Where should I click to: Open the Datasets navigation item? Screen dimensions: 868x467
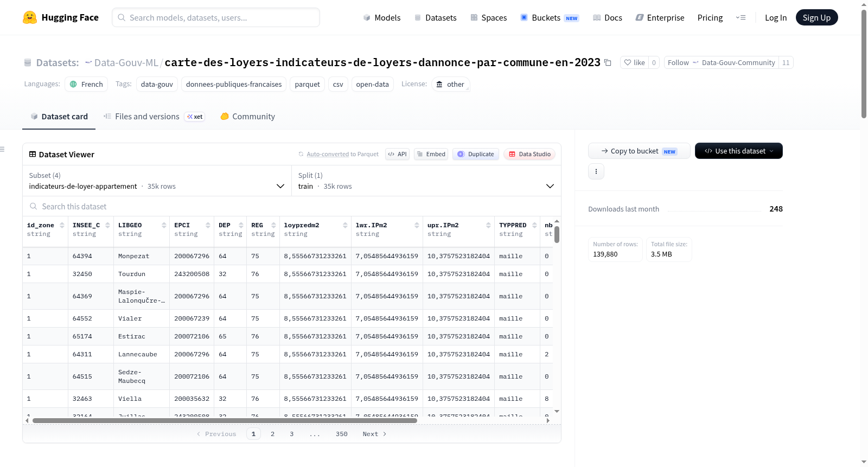pos(435,18)
